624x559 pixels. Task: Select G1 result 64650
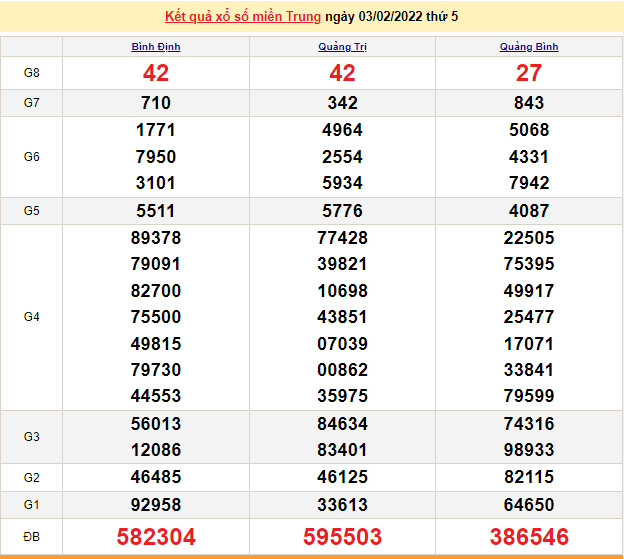click(529, 505)
